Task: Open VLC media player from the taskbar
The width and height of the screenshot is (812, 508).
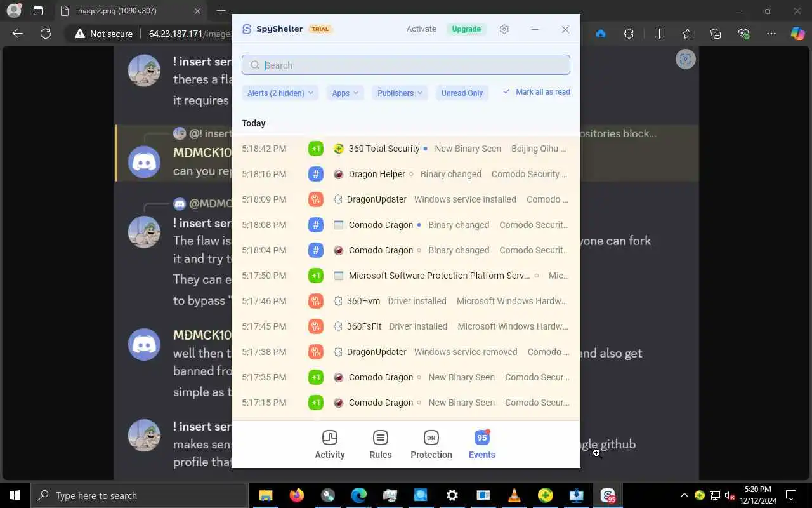Action: click(x=514, y=495)
